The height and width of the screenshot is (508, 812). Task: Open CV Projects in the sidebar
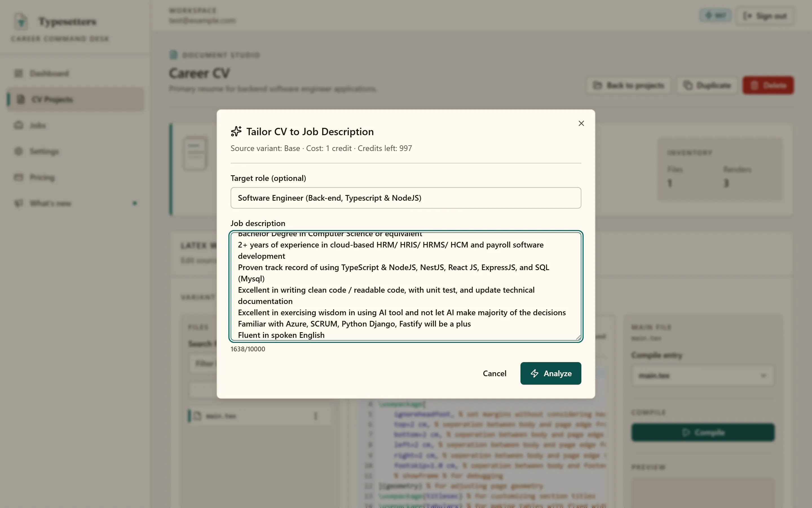coord(76,99)
